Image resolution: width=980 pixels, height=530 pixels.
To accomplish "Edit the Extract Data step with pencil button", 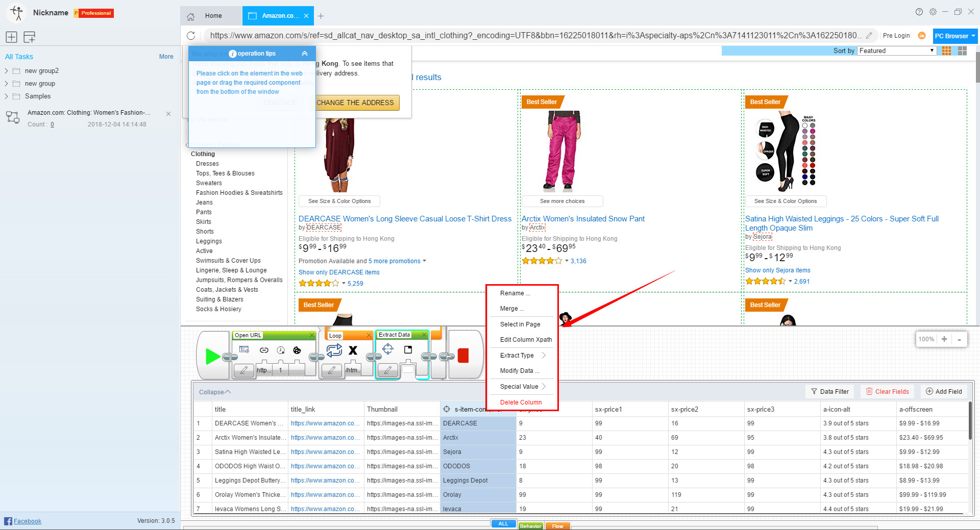I will tap(388, 370).
